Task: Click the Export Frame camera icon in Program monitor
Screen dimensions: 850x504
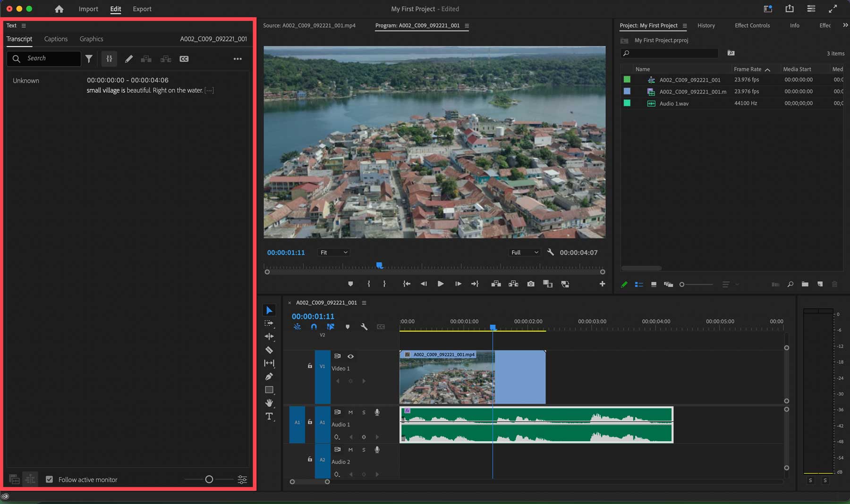Action: coord(531,284)
